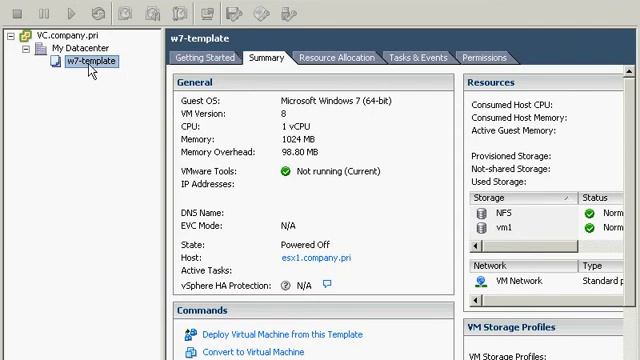Click the Take Snapshot toolbar icon
The width and height of the screenshot is (640, 360).
[125, 14]
